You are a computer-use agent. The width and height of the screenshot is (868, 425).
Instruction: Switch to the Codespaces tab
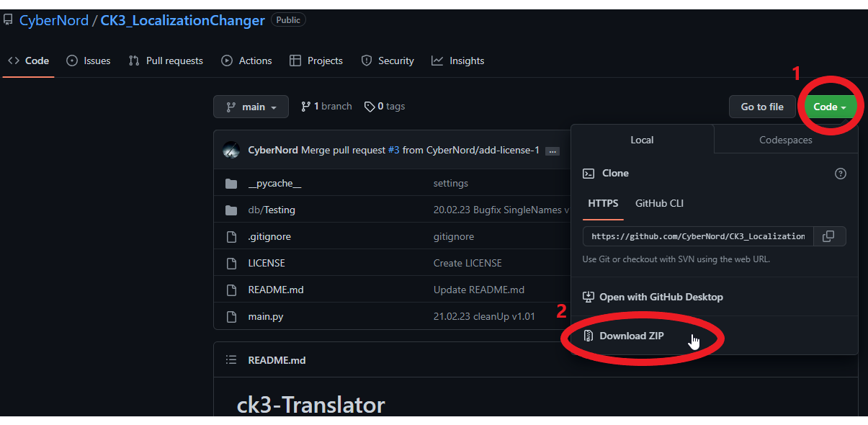tap(786, 140)
